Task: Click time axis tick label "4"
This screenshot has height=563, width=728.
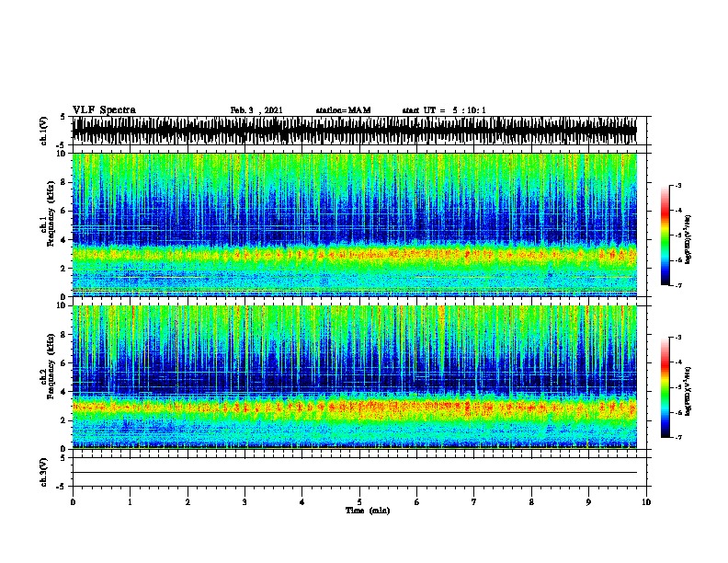Action: [x=302, y=502]
